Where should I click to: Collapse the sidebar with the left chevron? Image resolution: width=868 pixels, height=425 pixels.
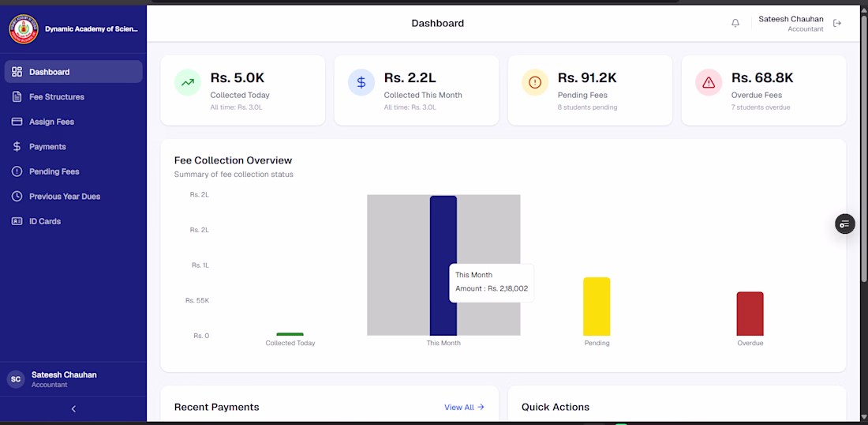click(x=73, y=409)
